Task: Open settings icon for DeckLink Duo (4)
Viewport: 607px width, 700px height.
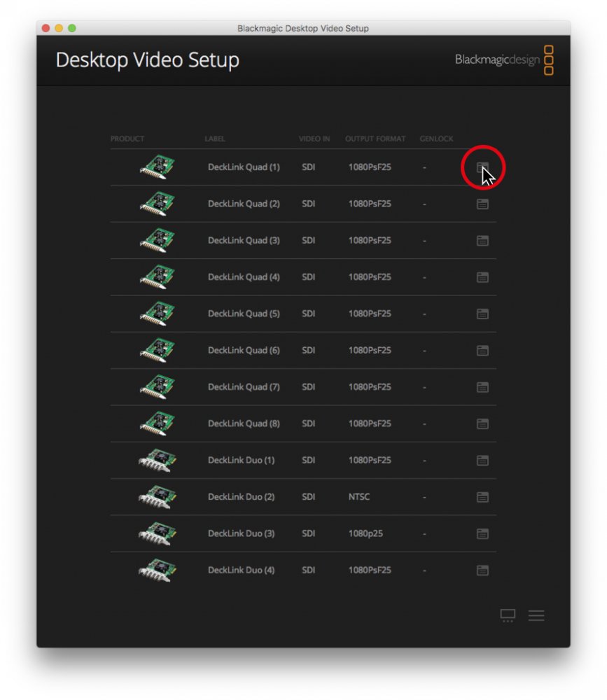Action: (x=482, y=570)
